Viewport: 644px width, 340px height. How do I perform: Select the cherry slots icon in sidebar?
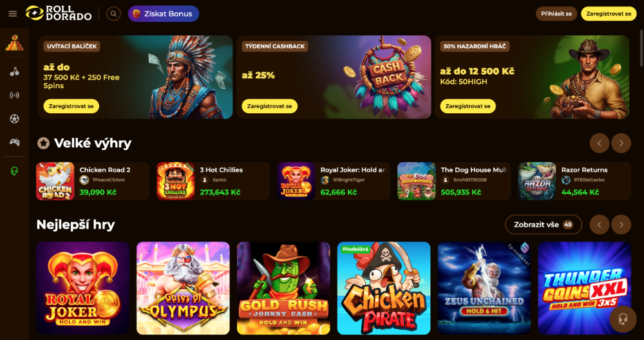click(14, 72)
